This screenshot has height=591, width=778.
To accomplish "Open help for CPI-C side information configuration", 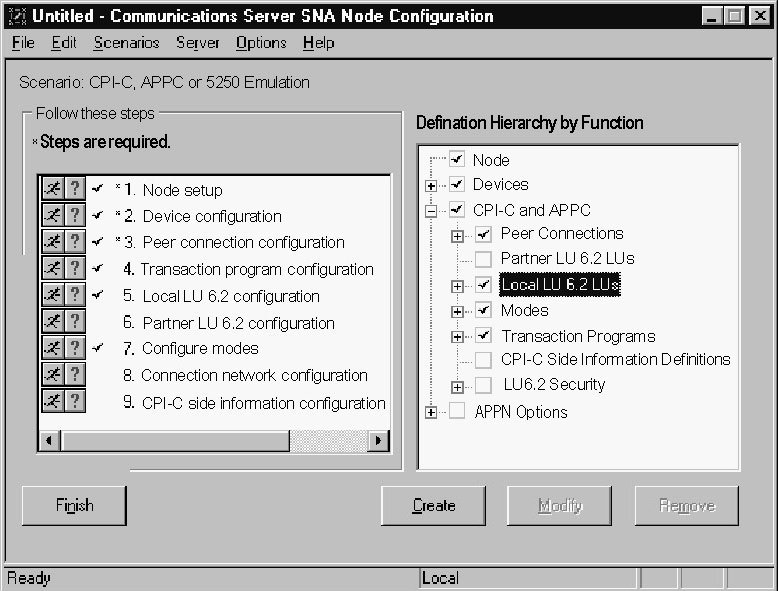I will pos(74,401).
